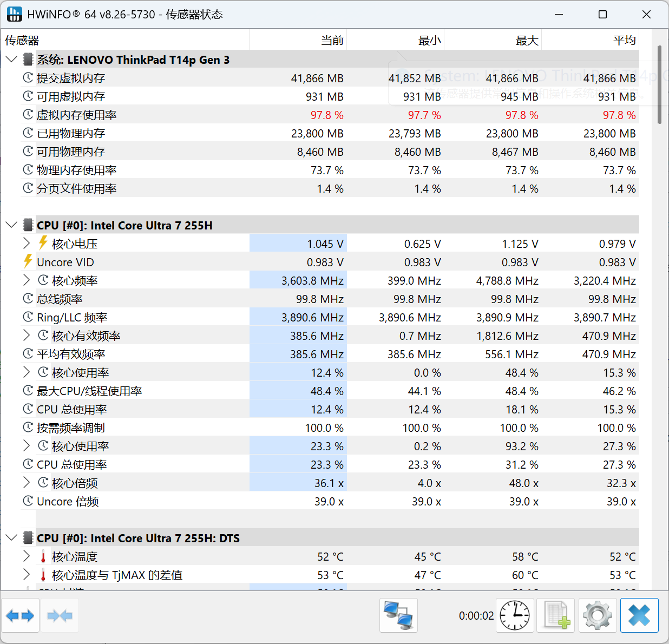Expand the 核心电压 row

[27, 243]
